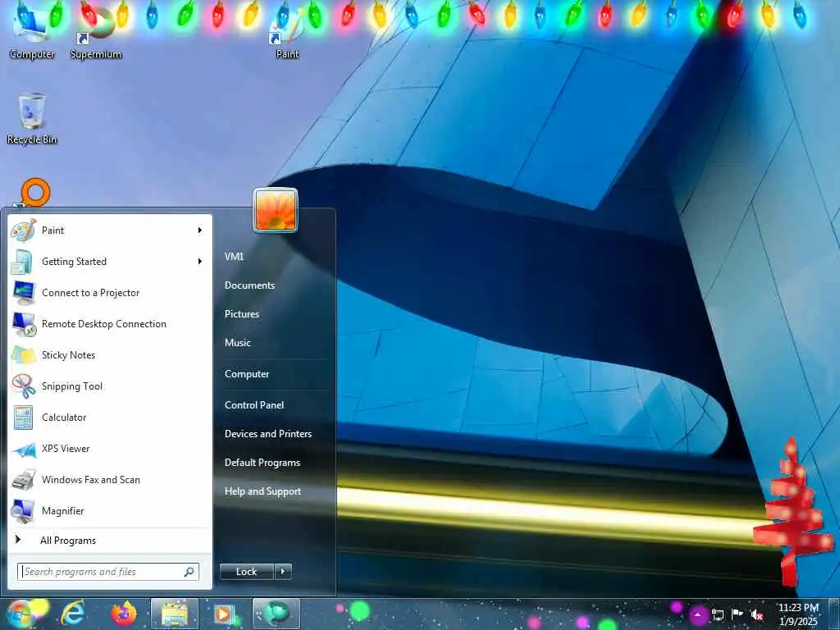Start the Snipping Tool
Image resolution: width=840 pixels, height=630 pixels.
coord(110,386)
